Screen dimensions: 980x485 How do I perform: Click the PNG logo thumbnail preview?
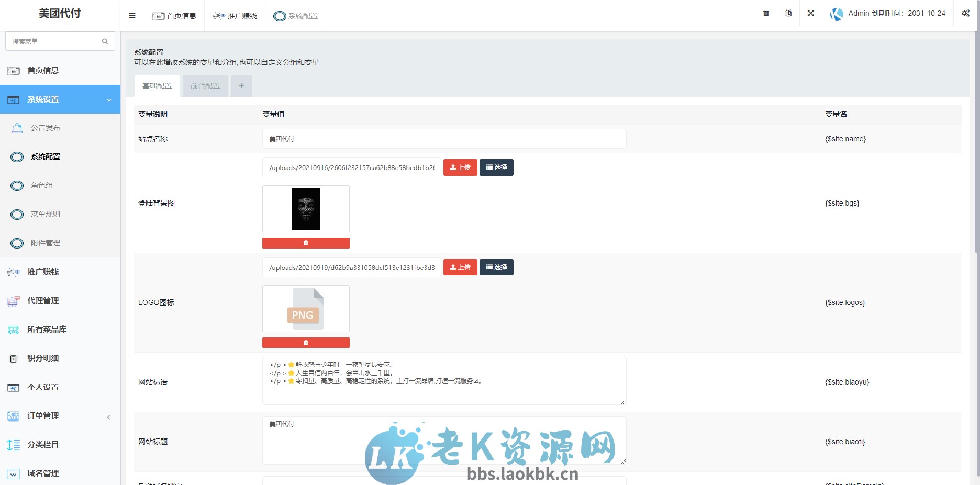point(306,308)
